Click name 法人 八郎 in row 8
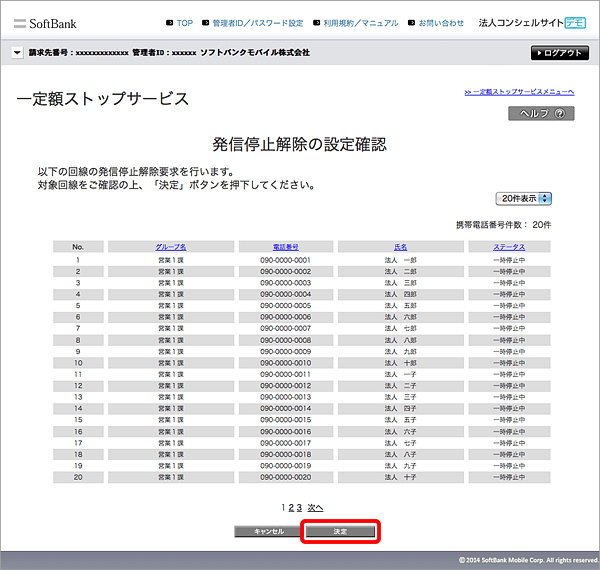 400,340
